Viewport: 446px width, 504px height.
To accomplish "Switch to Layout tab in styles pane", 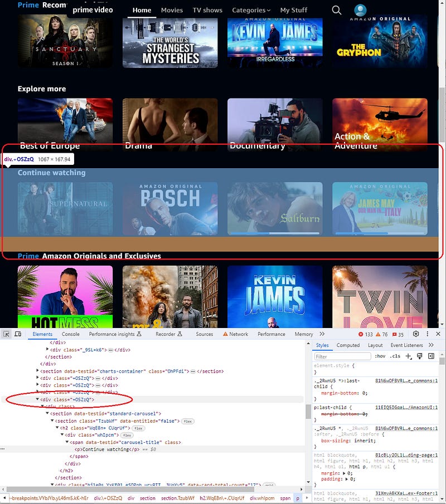I will [x=375, y=345].
